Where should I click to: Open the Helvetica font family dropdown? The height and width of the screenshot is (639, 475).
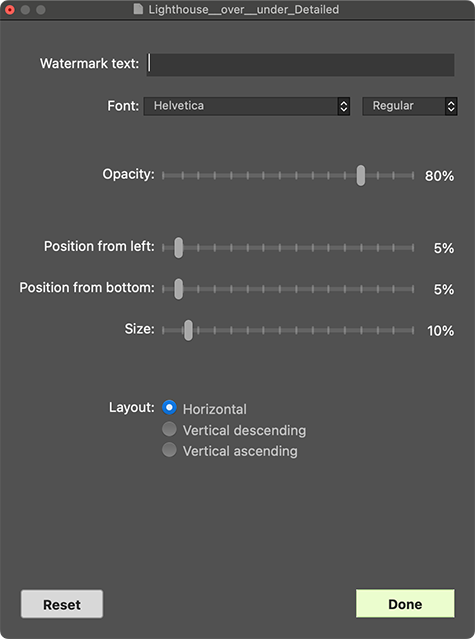coord(246,106)
